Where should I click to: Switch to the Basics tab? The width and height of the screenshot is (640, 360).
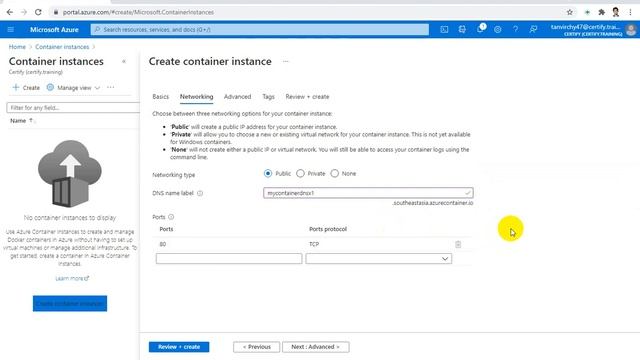pos(160,97)
